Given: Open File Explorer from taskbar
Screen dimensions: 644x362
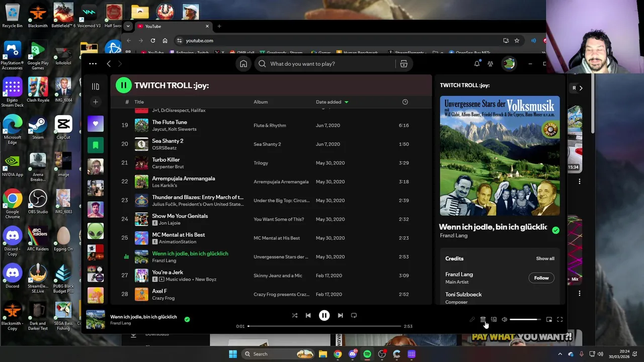Looking at the screenshot, I should coord(323,354).
